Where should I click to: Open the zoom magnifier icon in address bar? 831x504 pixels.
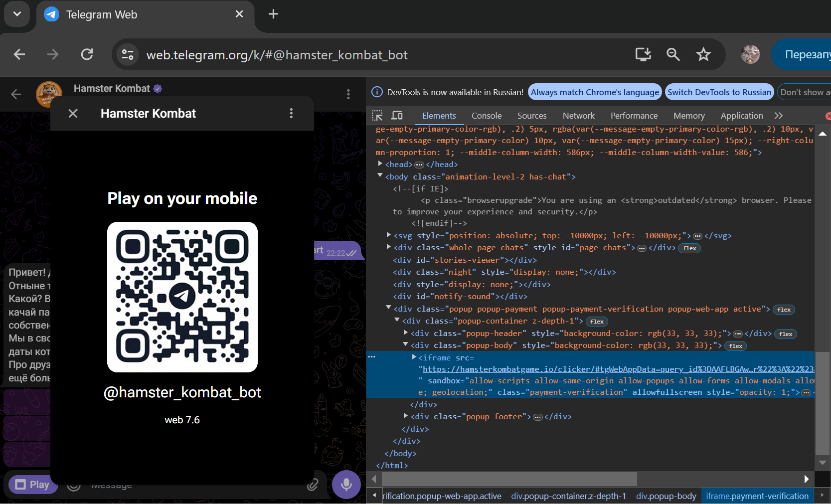[x=673, y=54]
